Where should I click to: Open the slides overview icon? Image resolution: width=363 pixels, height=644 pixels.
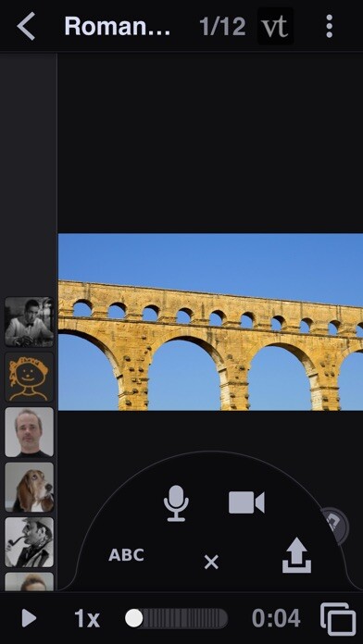coord(338,619)
